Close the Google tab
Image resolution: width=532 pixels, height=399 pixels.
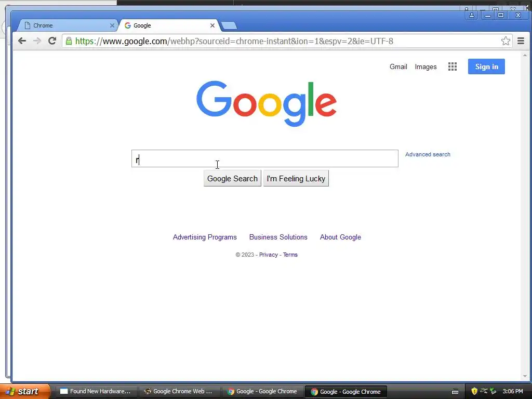pyautogui.click(x=212, y=25)
